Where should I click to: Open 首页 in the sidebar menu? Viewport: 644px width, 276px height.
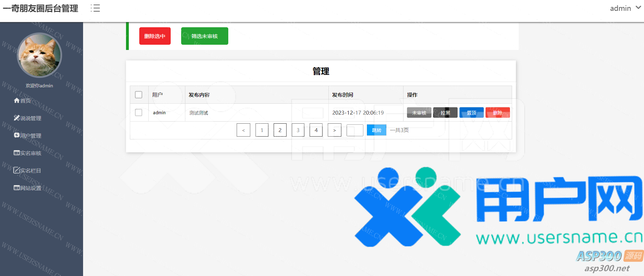click(25, 101)
